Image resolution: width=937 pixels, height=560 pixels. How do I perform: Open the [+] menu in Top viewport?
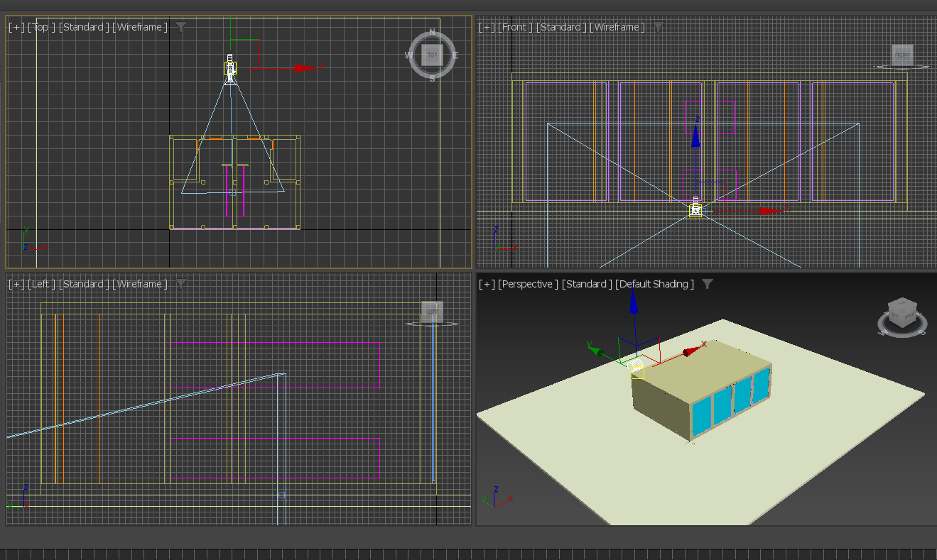point(16,27)
